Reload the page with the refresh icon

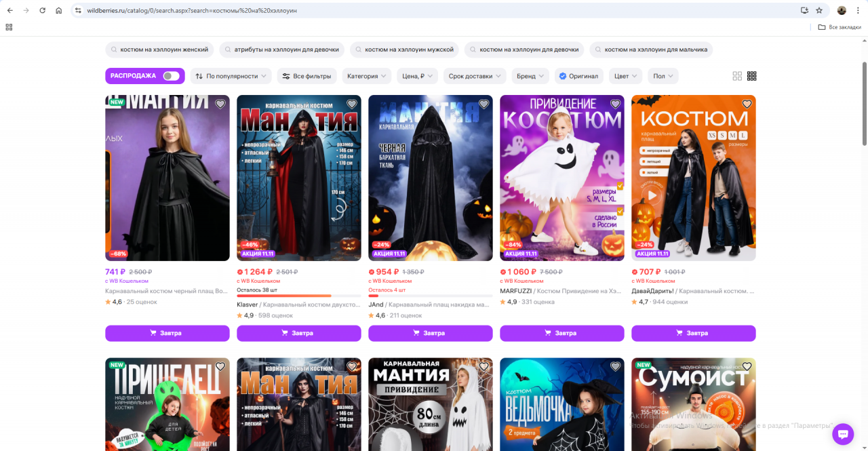coord(42,11)
